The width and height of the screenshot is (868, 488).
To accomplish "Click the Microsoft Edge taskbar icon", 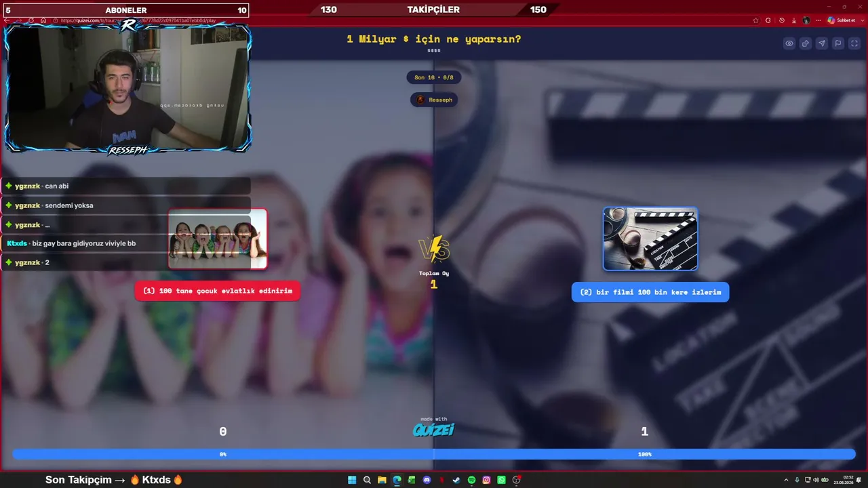I will [397, 480].
